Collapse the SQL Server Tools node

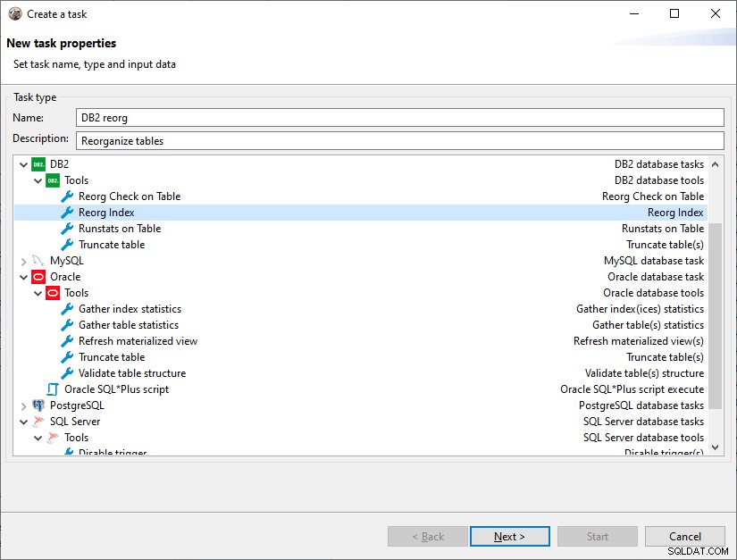pyautogui.click(x=38, y=438)
